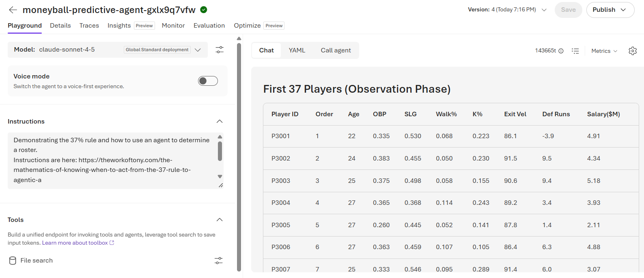Click the Instructions box scrollbar thumb
The image size is (644, 278).
click(x=220, y=151)
